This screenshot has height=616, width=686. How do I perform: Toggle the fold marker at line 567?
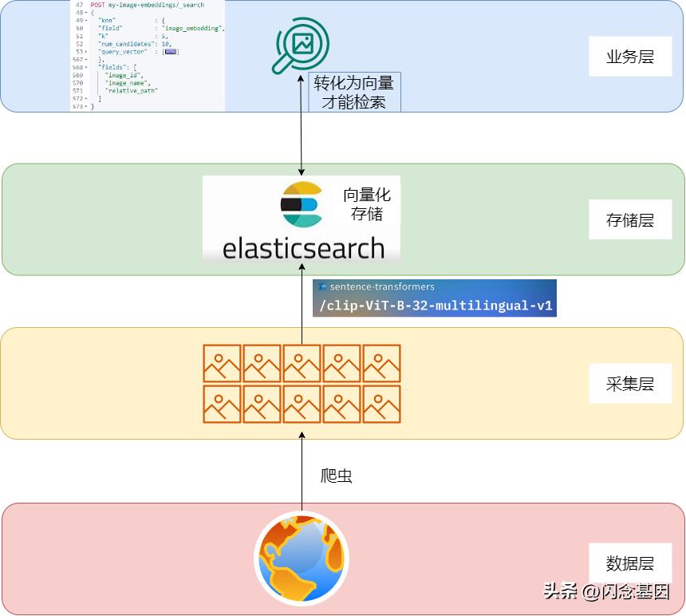(85, 60)
